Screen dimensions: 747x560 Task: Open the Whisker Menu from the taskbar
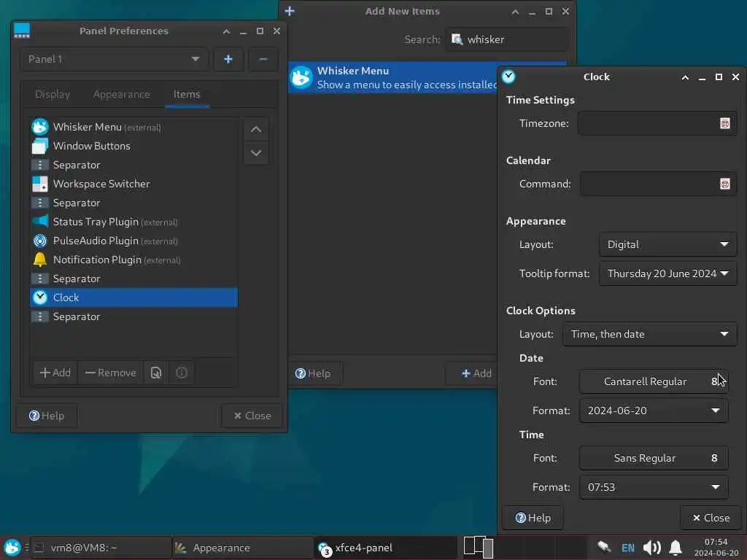point(12,548)
